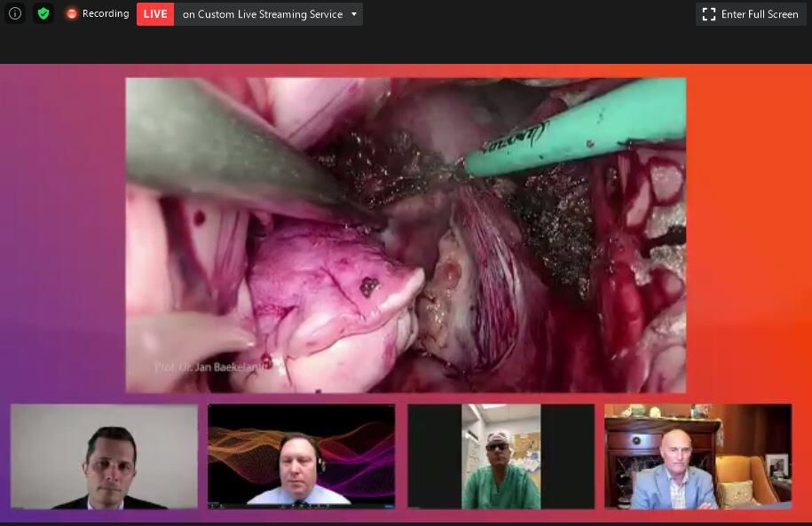The width and height of the screenshot is (812, 526).
Task: Expand the Custom Live Streaming Service dropdown arrow
Action: pyautogui.click(x=354, y=14)
